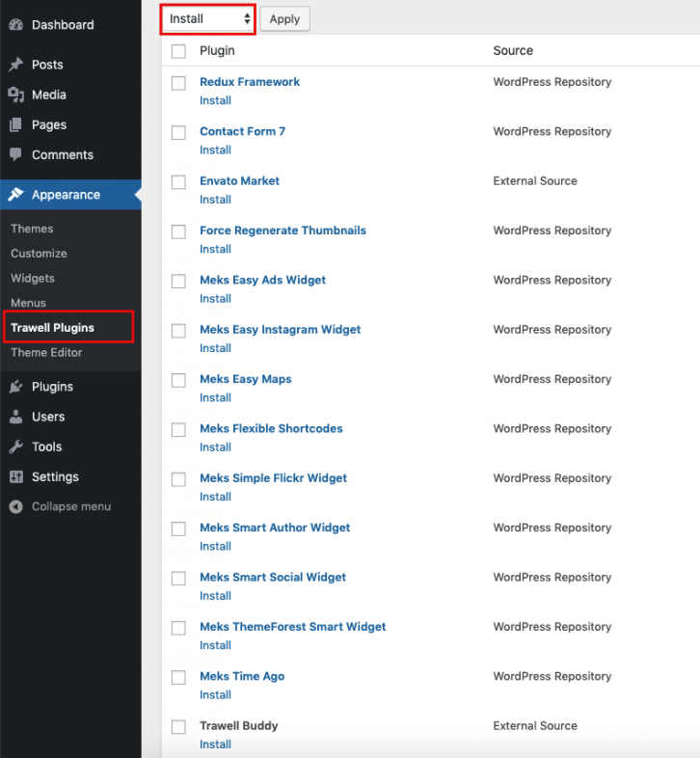The image size is (700, 758).
Task: Click the Tools wrench icon
Action: click(15, 447)
